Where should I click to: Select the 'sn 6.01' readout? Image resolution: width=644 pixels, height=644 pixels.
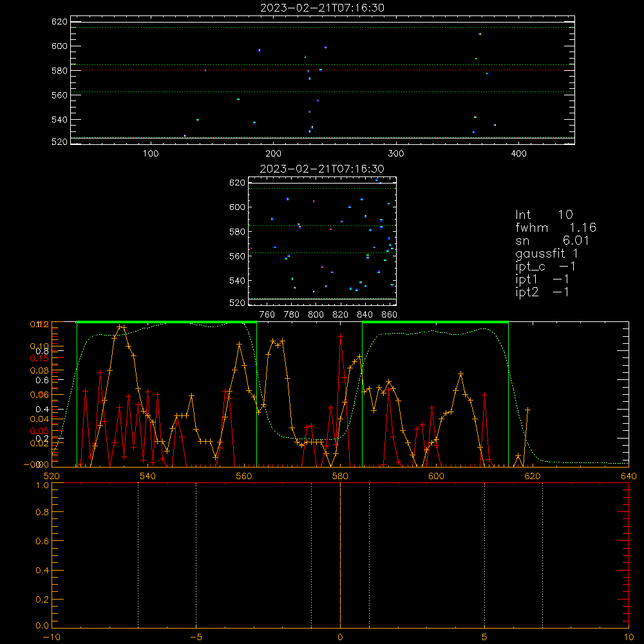click(x=553, y=241)
